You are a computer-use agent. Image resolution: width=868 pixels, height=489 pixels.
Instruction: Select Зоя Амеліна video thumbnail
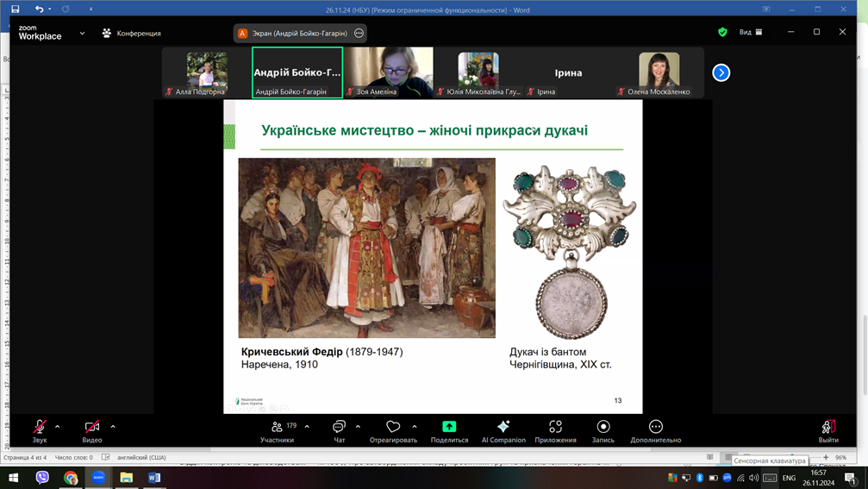389,72
